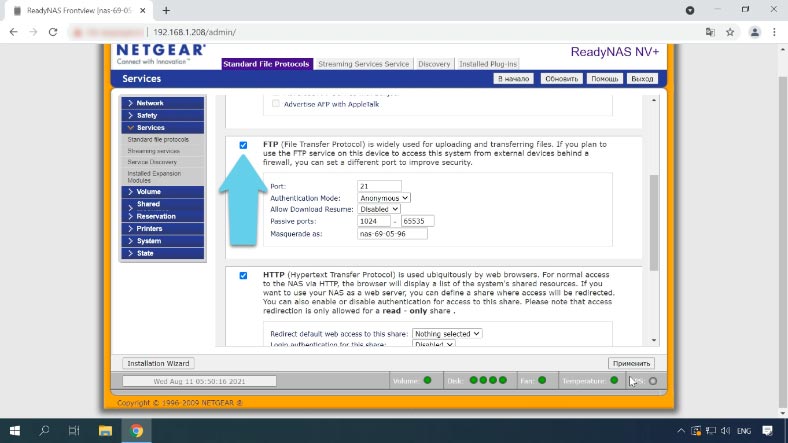Viewport: 788px width, 443px height.
Task: Click the Обновить refresh button
Action: [x=561, y=79]
